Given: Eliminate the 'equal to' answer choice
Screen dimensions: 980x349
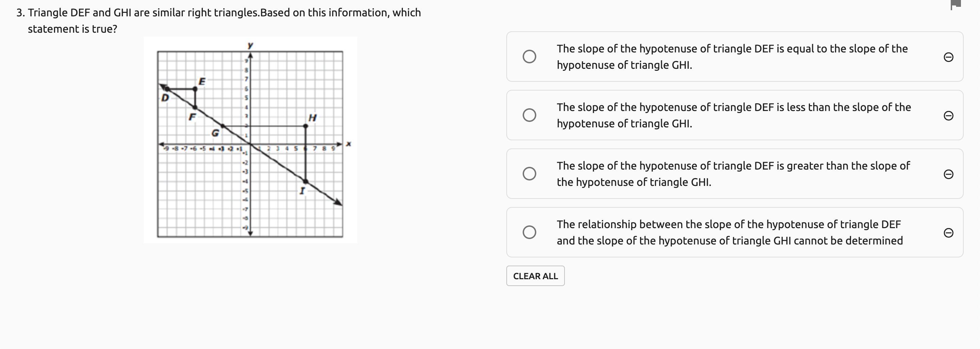Looking at the screenshot, I should coord(948,57).
